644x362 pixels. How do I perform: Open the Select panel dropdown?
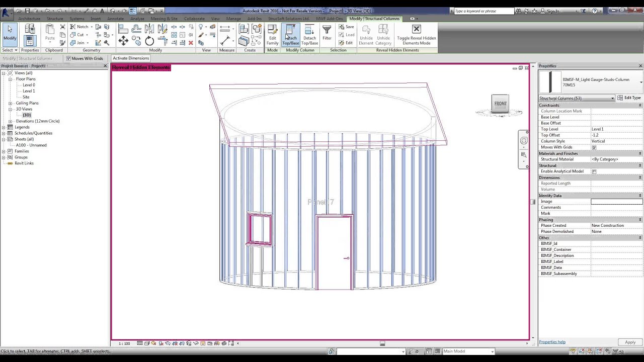click(x=10, y=50)
